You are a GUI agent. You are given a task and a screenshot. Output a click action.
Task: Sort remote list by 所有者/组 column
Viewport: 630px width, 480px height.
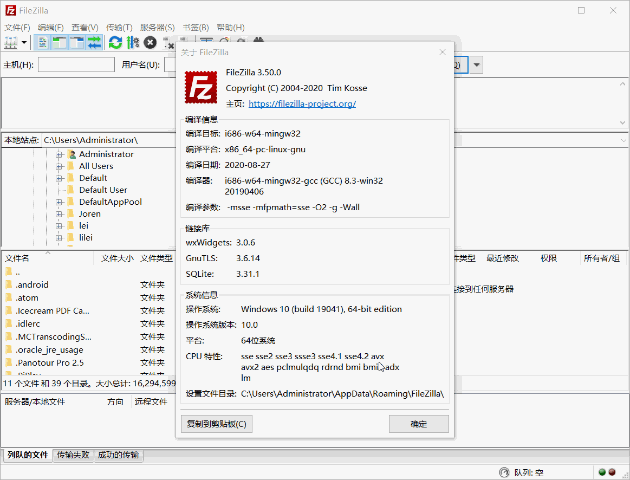(x=601, y=258)
